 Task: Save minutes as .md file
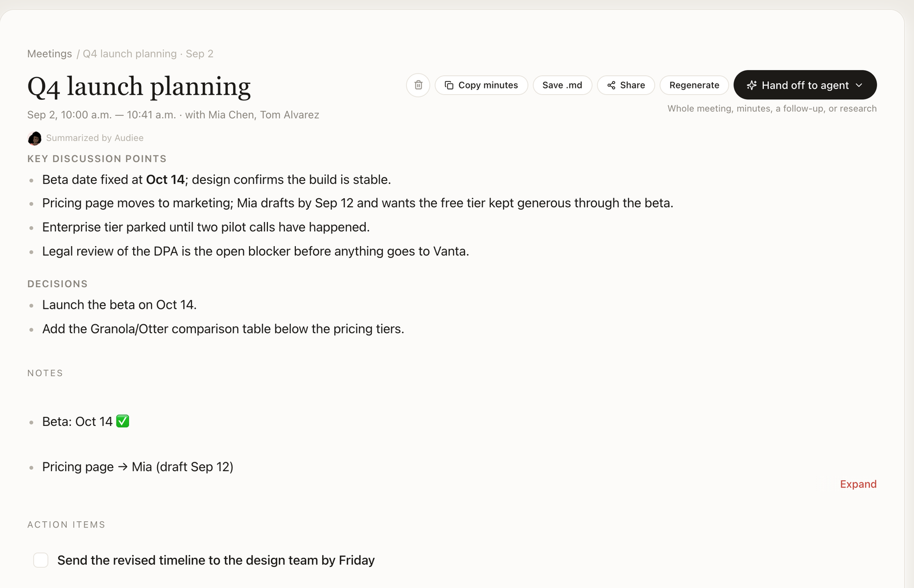[x=562, y=85]
